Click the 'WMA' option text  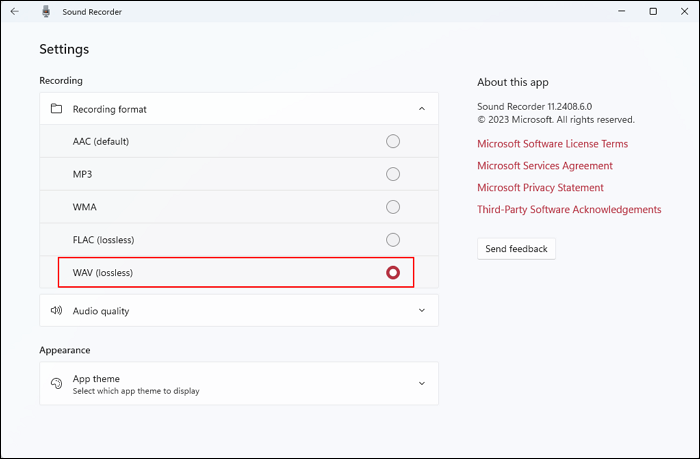84,207
